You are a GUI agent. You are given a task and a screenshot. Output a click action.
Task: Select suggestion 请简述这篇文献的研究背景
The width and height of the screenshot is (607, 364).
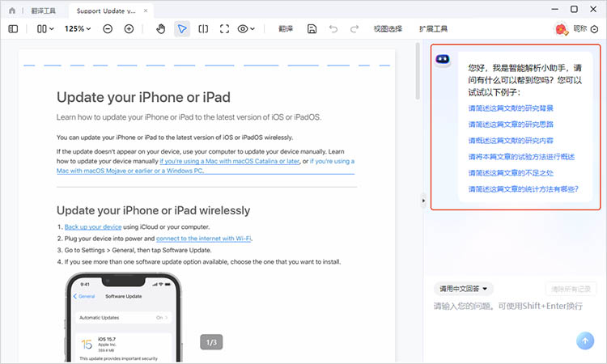pos(511,108)
